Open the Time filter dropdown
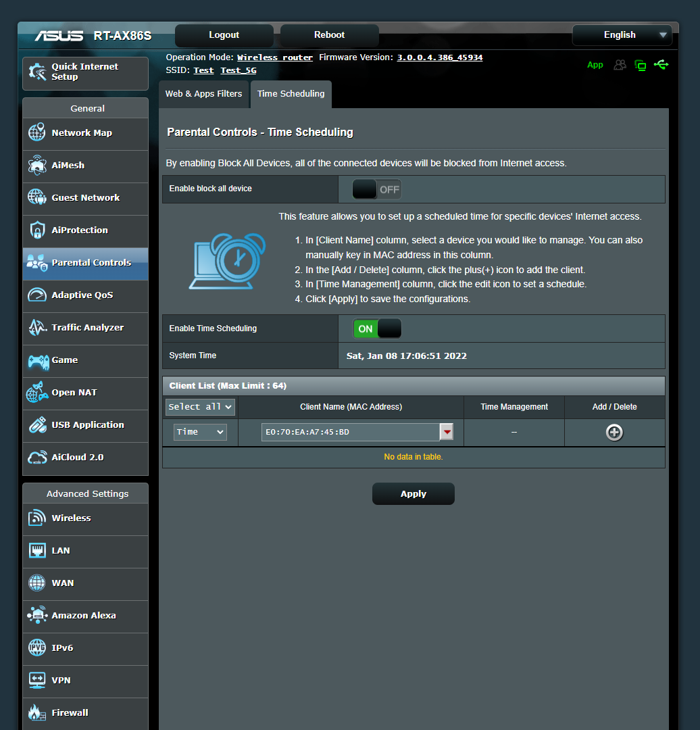Image resolution: width=700 pixels, height=730 pixels. pos(200,431)
